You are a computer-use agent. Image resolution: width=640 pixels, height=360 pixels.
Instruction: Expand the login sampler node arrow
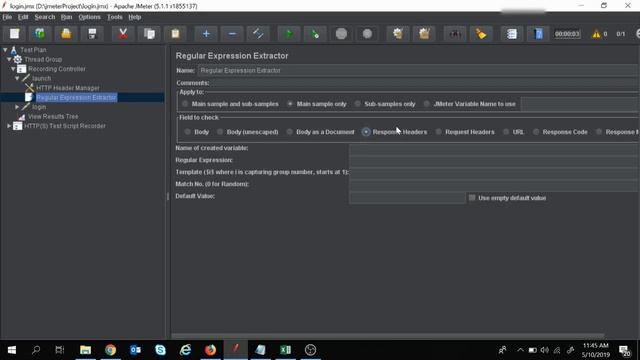point(17,107)
